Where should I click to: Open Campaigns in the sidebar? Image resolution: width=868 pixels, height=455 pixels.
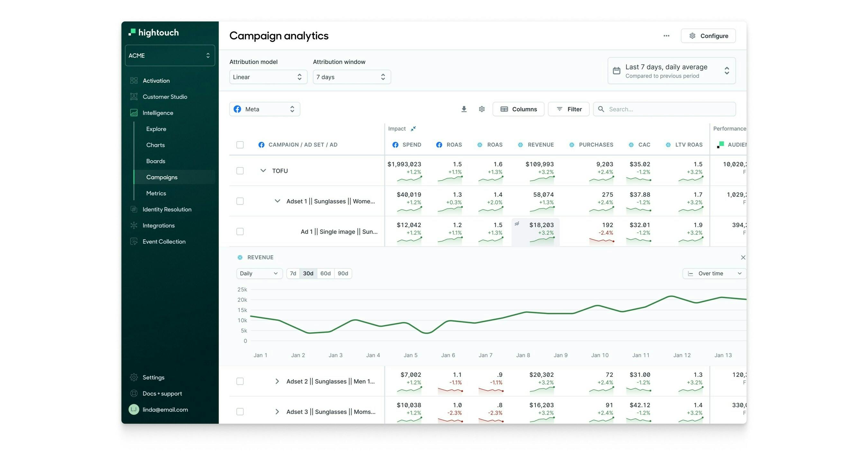175,177
